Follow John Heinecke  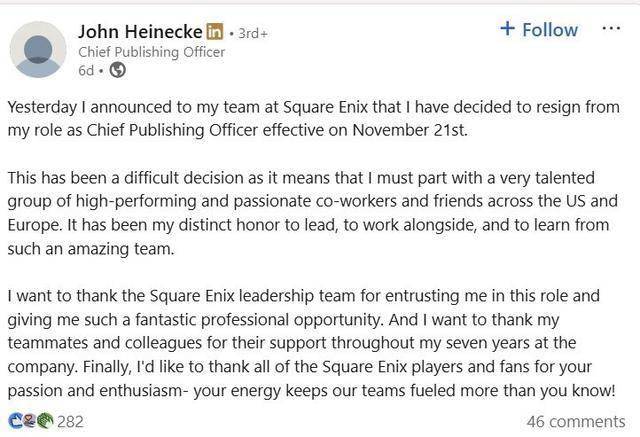(539, 29)
